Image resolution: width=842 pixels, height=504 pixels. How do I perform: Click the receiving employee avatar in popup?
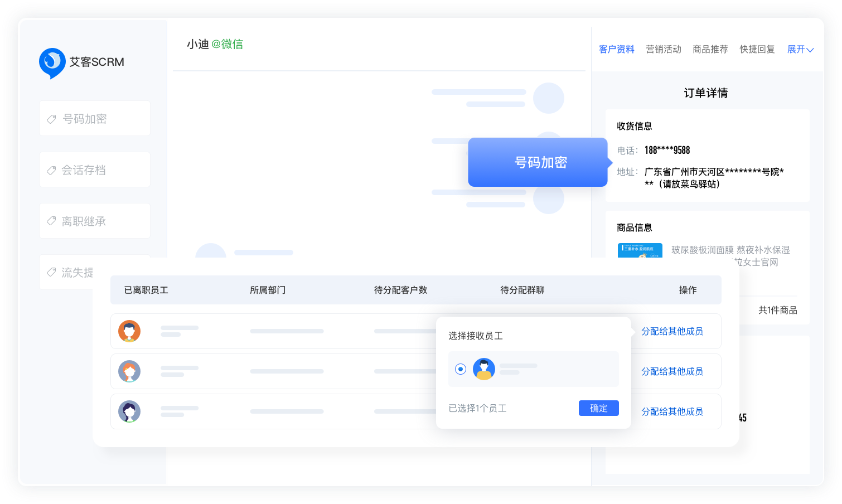pyautogui.click(x=484, y=369)
